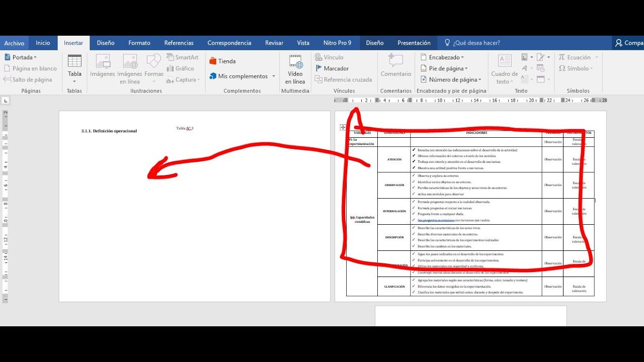
Task: Click the tab selector at ruler corner
Action: pyautogui.click(x=5, y=101)
